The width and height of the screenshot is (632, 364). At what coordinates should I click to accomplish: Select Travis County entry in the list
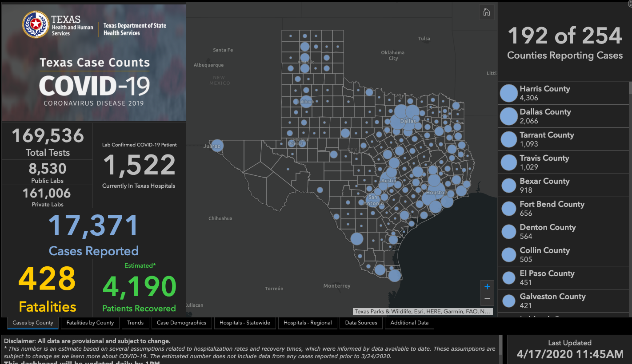[544, 162]
